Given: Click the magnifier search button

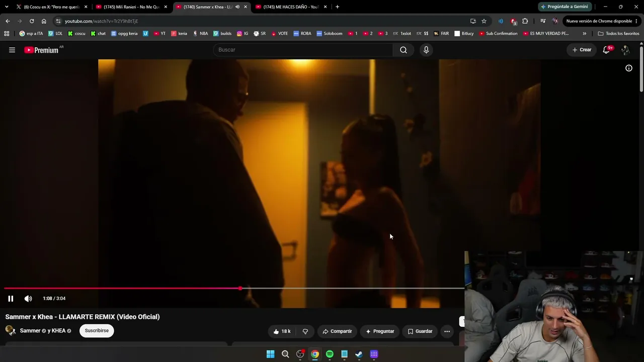Looking at the screenshot, I should (404, 50).
